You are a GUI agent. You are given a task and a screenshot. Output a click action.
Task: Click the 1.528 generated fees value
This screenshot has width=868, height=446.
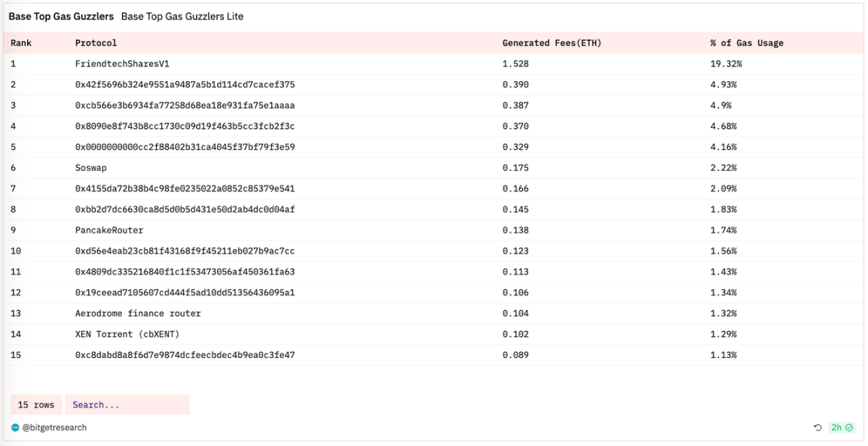click(x=515, y=64)
